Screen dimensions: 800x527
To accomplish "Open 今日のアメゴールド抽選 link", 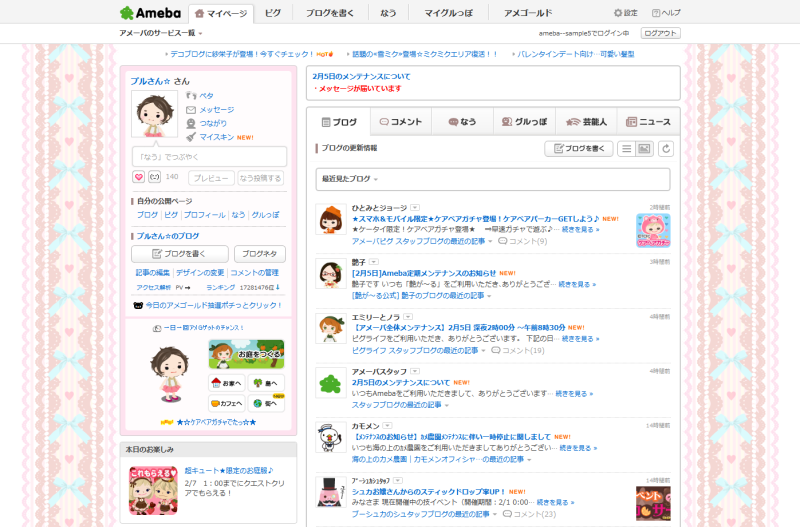I will point(213,305).
